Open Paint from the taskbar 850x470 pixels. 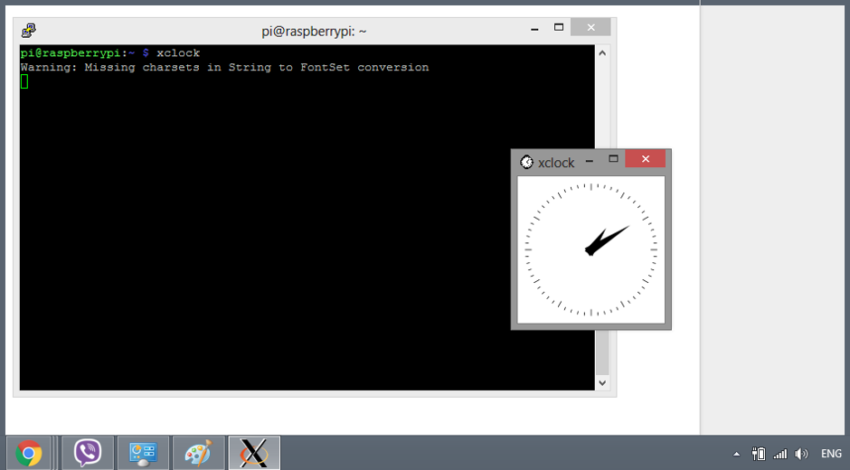click(198, 453)
